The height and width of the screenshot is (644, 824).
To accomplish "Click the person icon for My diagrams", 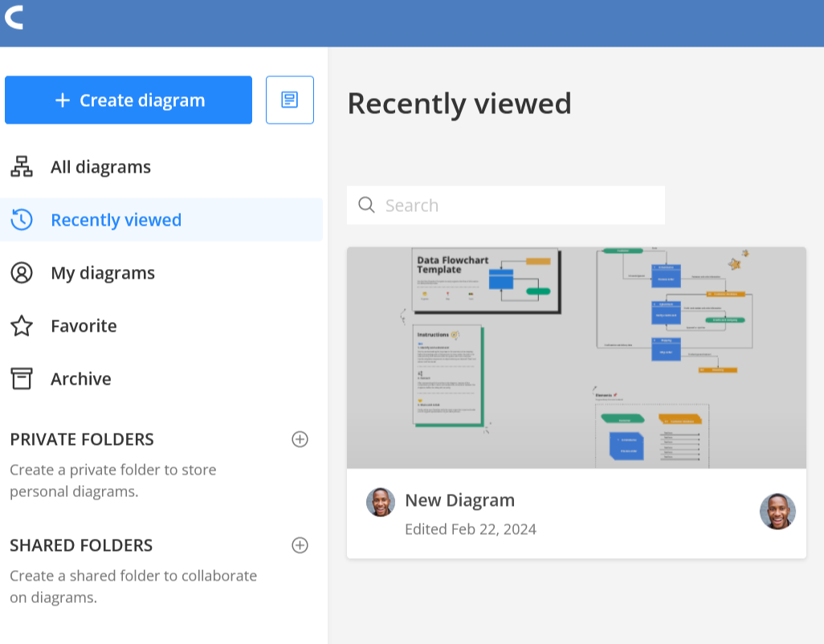I will (22, 273).
